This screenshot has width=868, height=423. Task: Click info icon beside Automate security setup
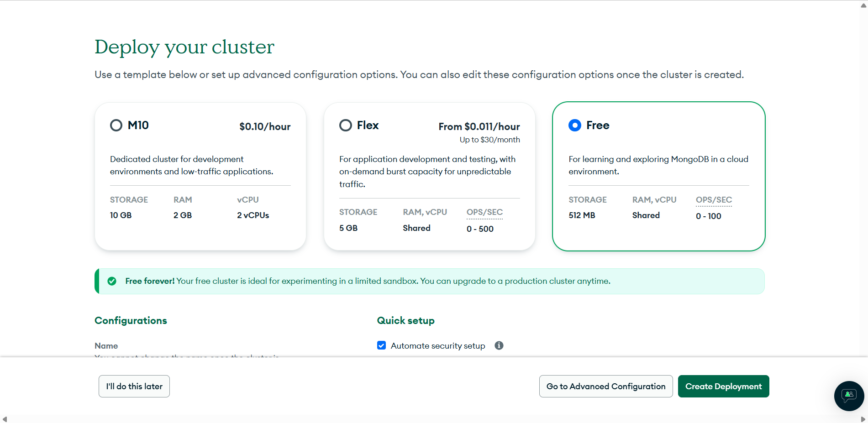coord(499,345)
